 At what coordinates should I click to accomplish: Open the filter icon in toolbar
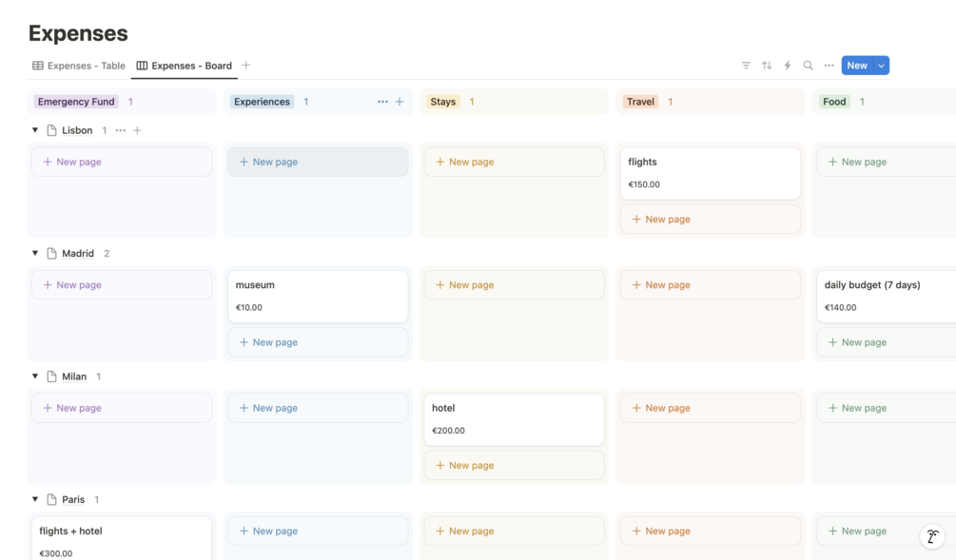pyautogui.click(x=746, y=66)
